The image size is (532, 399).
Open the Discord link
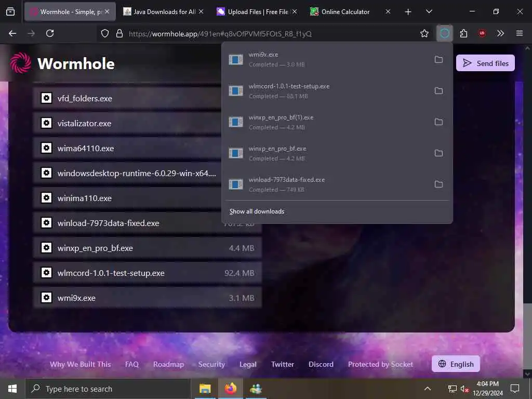point(321,364)
